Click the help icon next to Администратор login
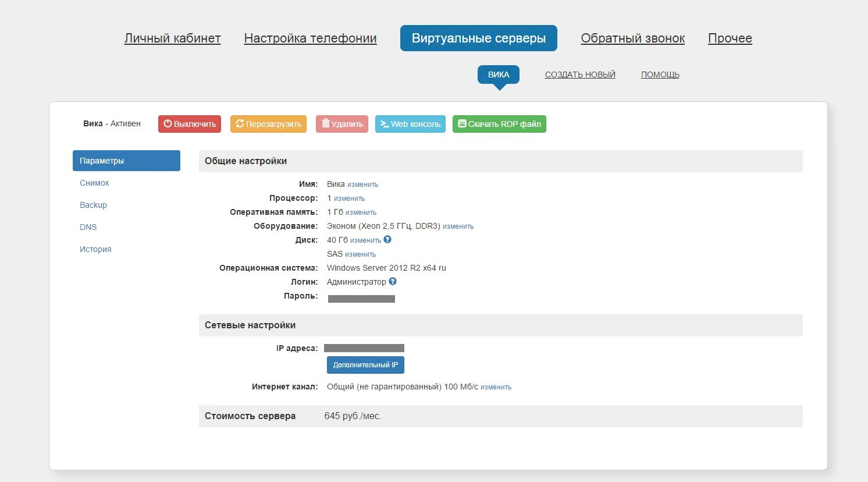The width and height of the screenshot is (868, 482). tap(393, 281)
